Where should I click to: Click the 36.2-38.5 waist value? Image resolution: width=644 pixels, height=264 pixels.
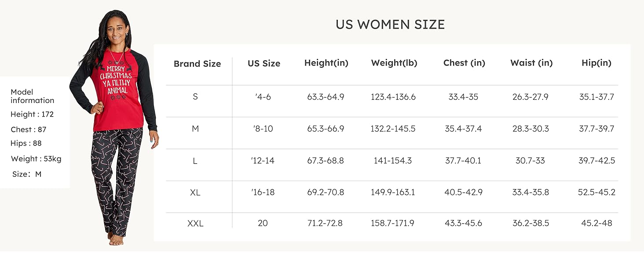click(x=531, y=223)
